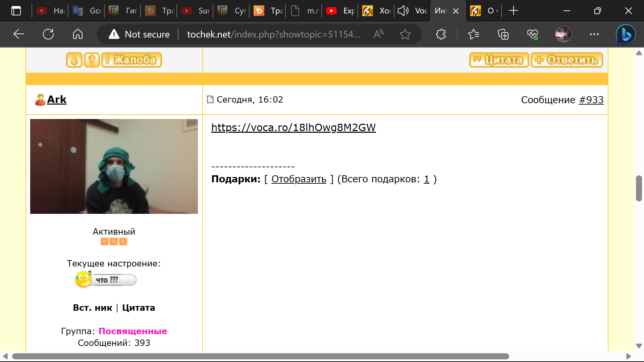The image size is (644, 362).
Task: Click the Read aloud icon in address bar
Action: pos(378,34)
